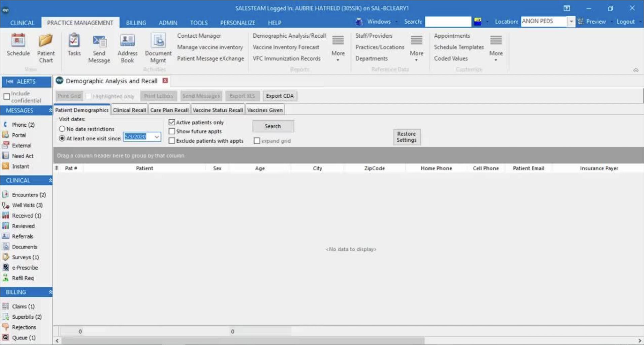This screenshot has height=345, width=644.
Task: Switch to Vaccine Status Recall tab
Action: 218,110
